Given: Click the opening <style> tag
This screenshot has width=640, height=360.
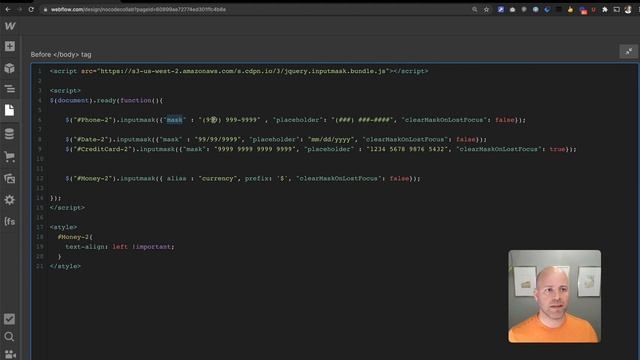Looking at the screenshot, I should click(63, 227).
